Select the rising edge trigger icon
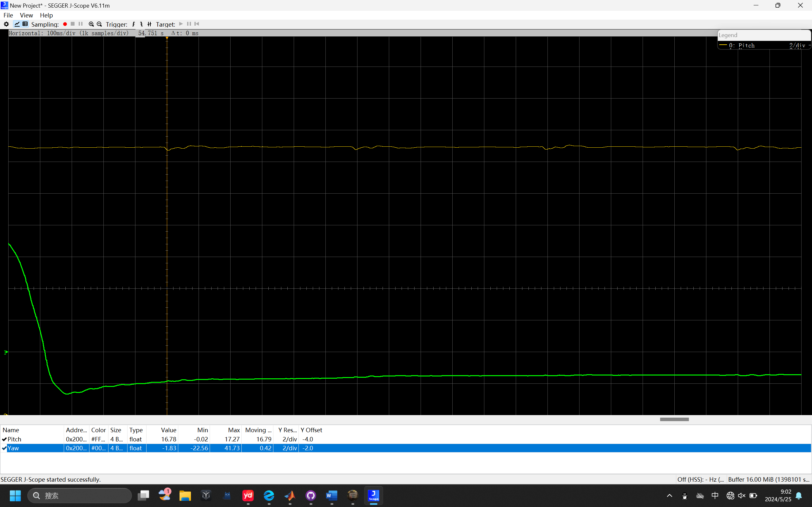 click(x=134, y=24)
